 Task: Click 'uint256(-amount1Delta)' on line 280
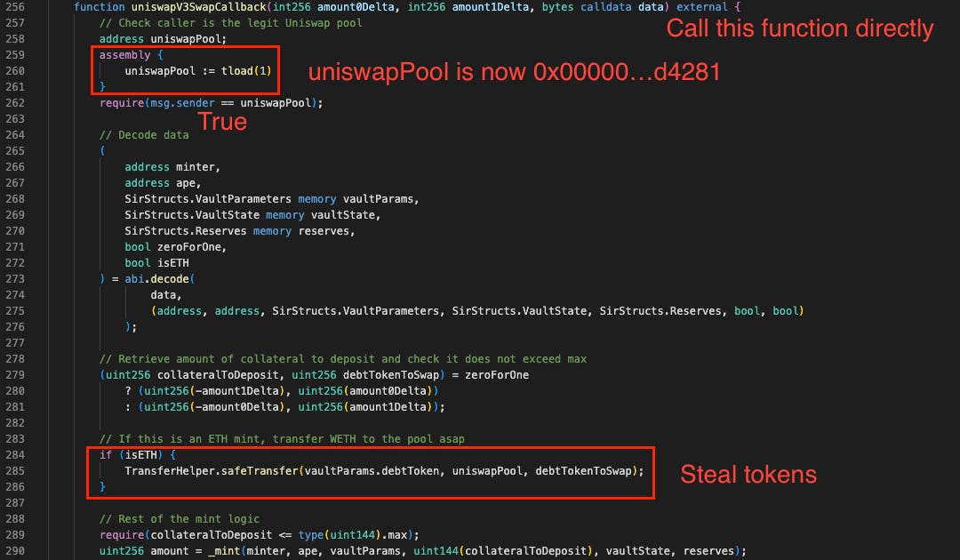pos(214,390)
